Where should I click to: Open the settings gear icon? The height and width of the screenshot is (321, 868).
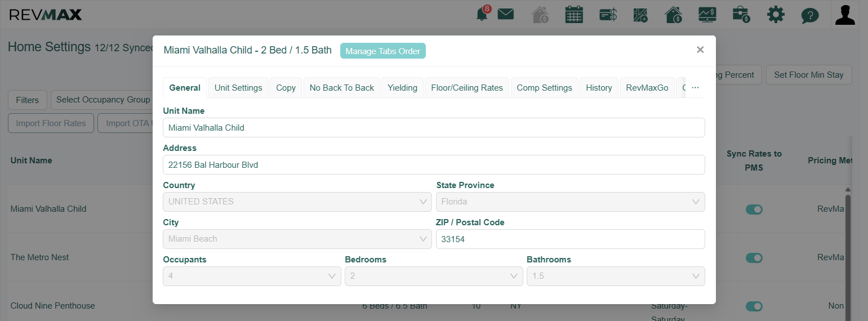(776, 15)
